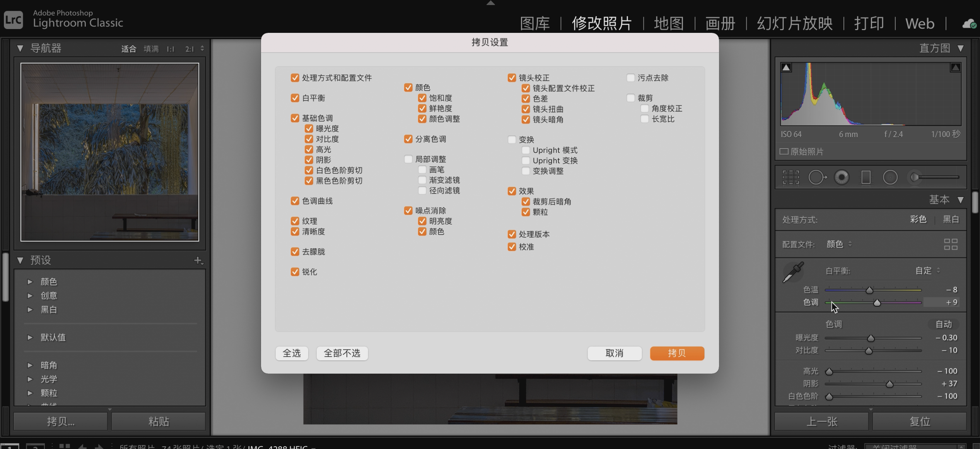
Task: Enable the 局部调整 checkbox
Action: click(408, 159)
